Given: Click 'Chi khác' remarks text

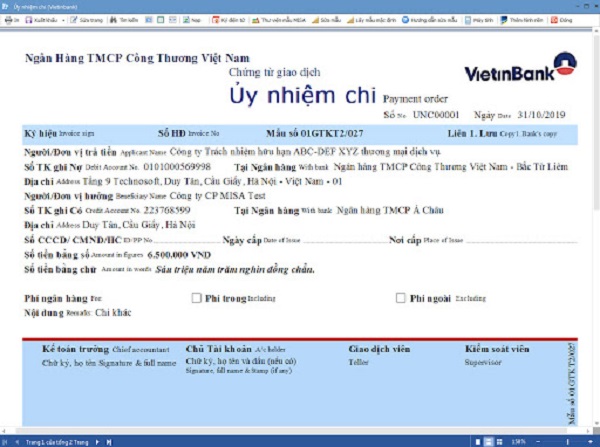Looking at the screenshot, I should click(x=113, y=313).
